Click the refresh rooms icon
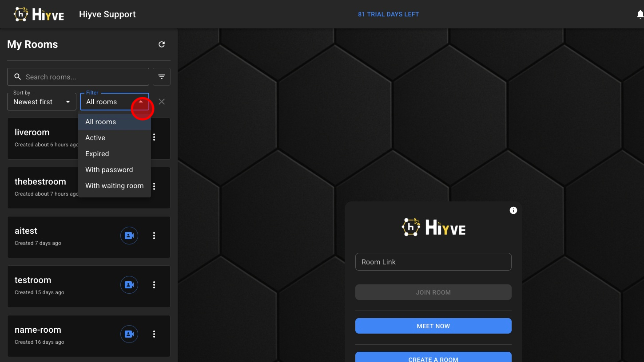Screen dimensions: 644x362 pos(162,44)
